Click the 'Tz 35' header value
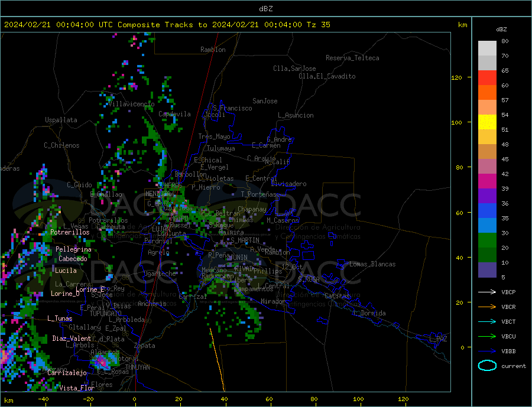This screenshot has height=407, width=532. pyautogui.click(x=318, y=25)
